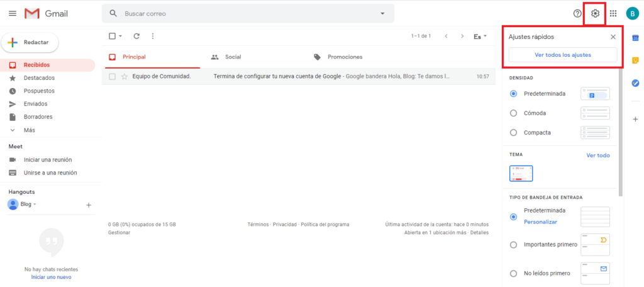Open the Google apps grid
The height and width of the screenshot is (287, 644).
click(613, 13)
